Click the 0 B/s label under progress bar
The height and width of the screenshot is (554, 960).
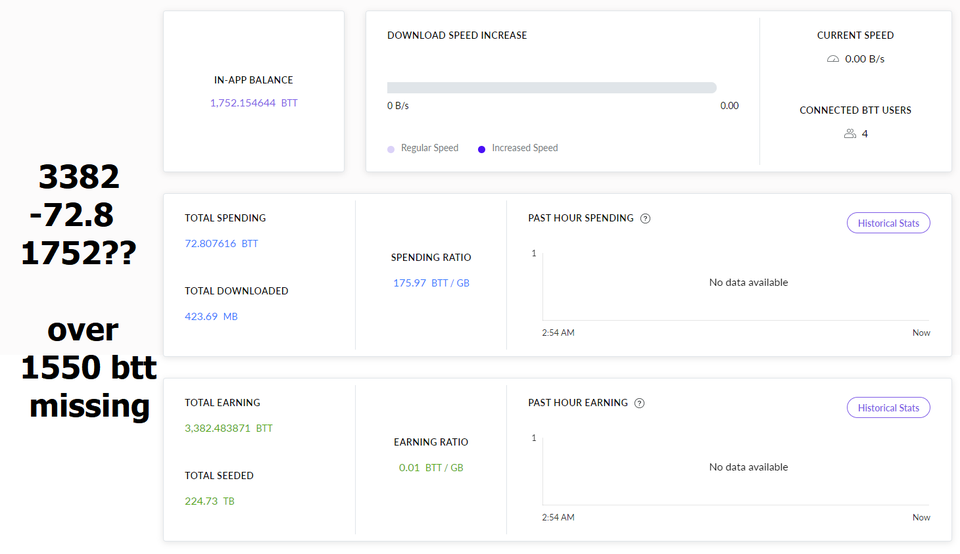[398, 106]
